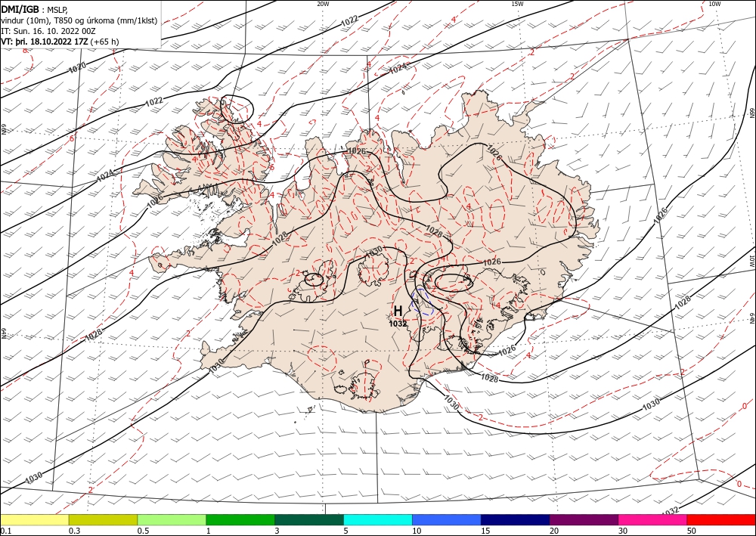Click the red "8" temperature contour label
This screenshot has width=756, height=536.
[25, 51]
